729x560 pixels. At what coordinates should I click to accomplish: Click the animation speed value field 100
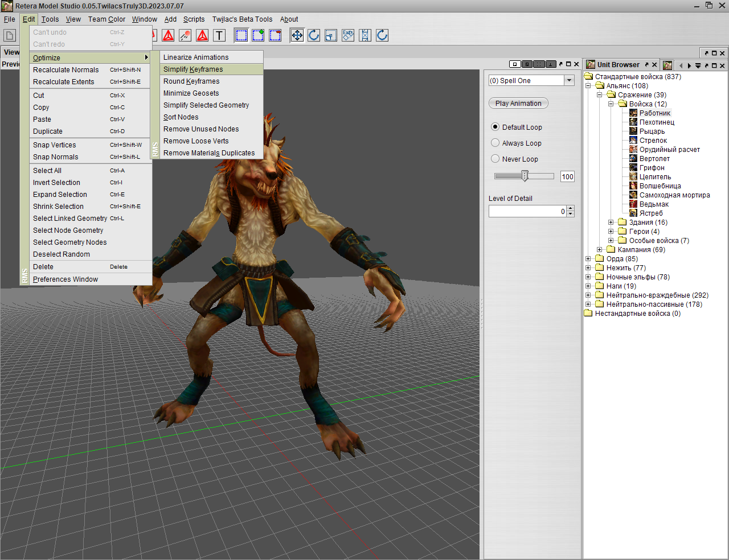tap(567, 176)
